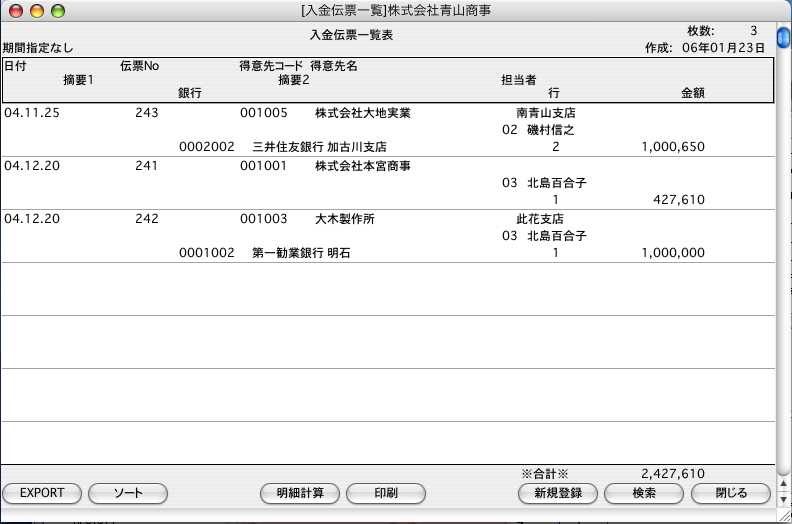The height and width of the screenshot is (524, 792).
Task: Run 明細計算 detail calculation
Action: pos(299,493)
